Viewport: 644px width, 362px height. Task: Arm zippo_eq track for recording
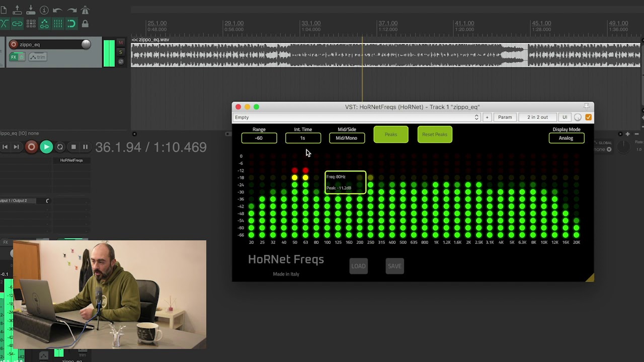coord(14,44)
